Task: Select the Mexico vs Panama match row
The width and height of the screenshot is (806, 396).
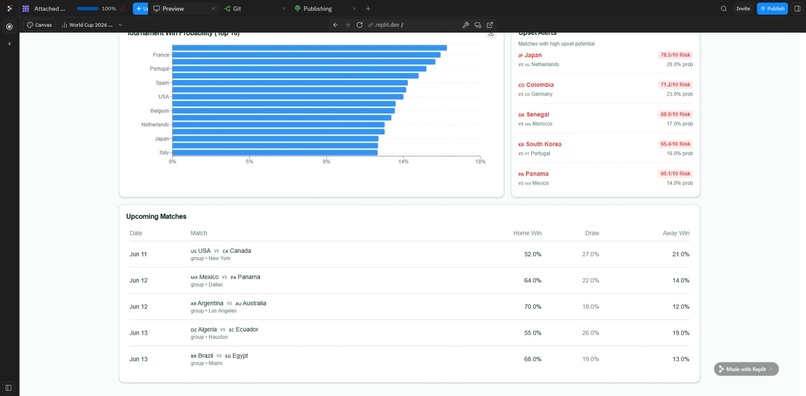Action: click(409, 281)
